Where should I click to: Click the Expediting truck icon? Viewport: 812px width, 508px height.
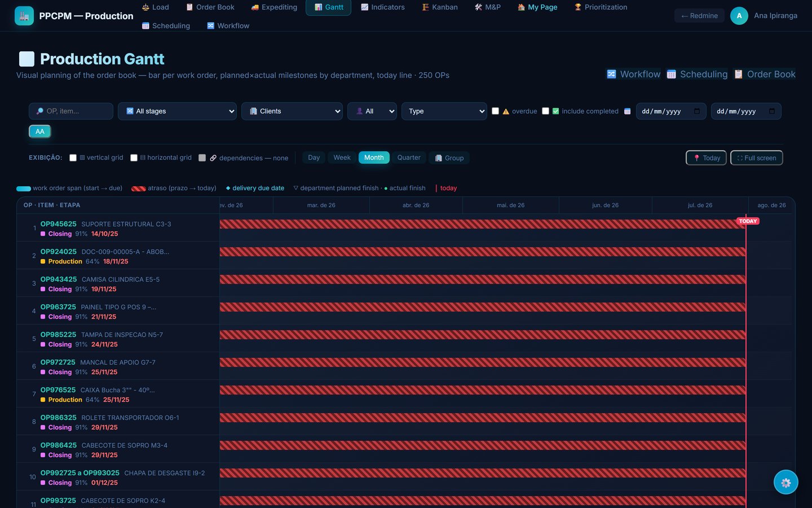(x=255, y=7)
